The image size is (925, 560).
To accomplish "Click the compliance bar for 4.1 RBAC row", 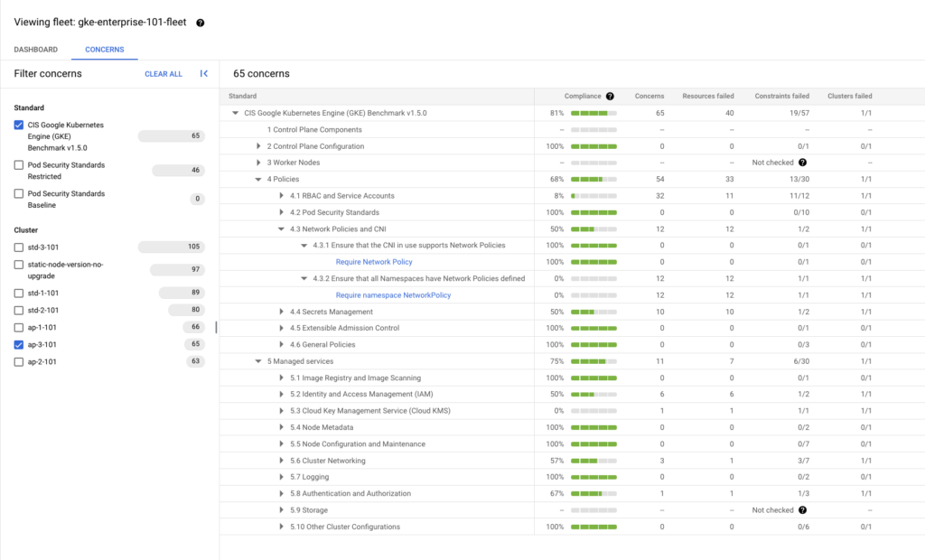I will [593, 196].
